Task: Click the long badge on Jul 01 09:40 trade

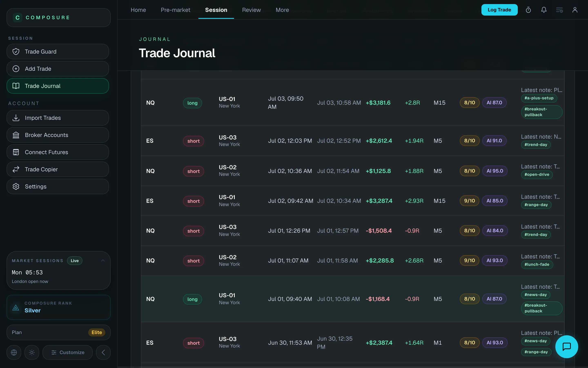Action: coord(193,299)
